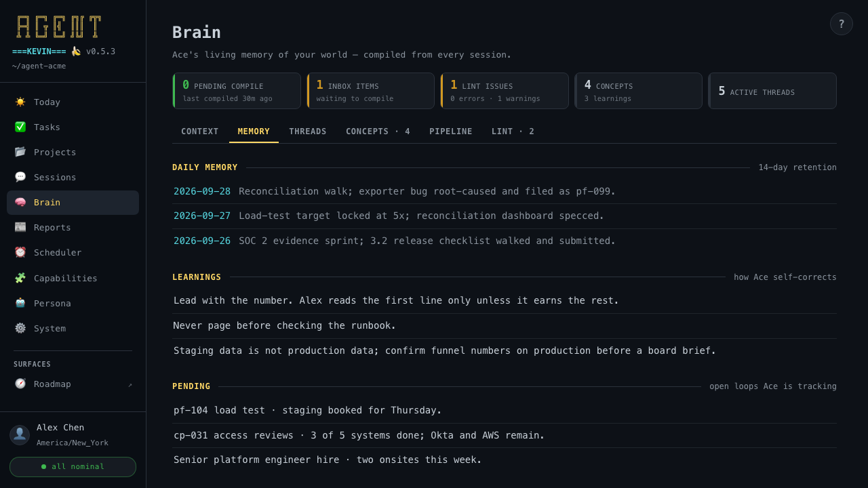Select the "Lead with the number" learning

tap(505, 301)
